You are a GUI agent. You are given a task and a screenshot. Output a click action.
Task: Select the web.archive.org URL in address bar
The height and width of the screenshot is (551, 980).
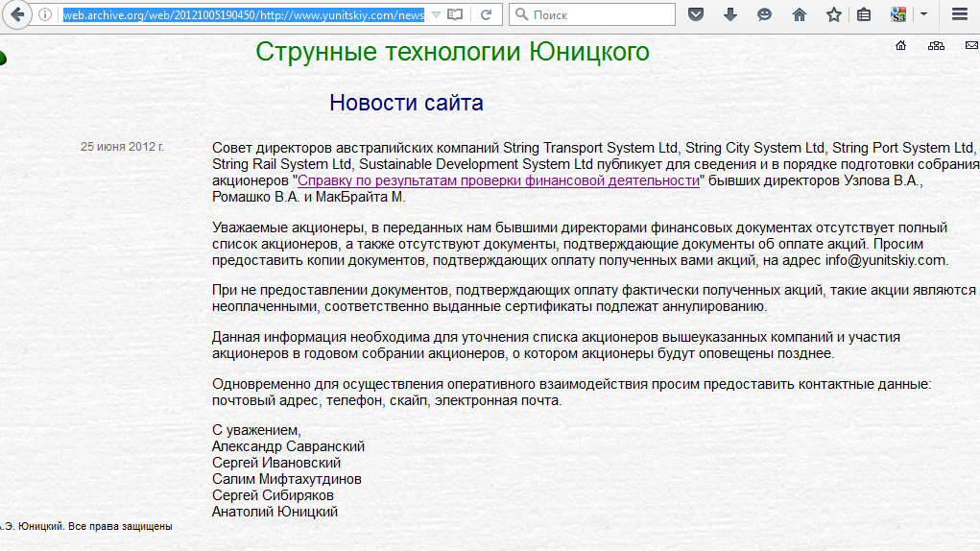point(243,15)
